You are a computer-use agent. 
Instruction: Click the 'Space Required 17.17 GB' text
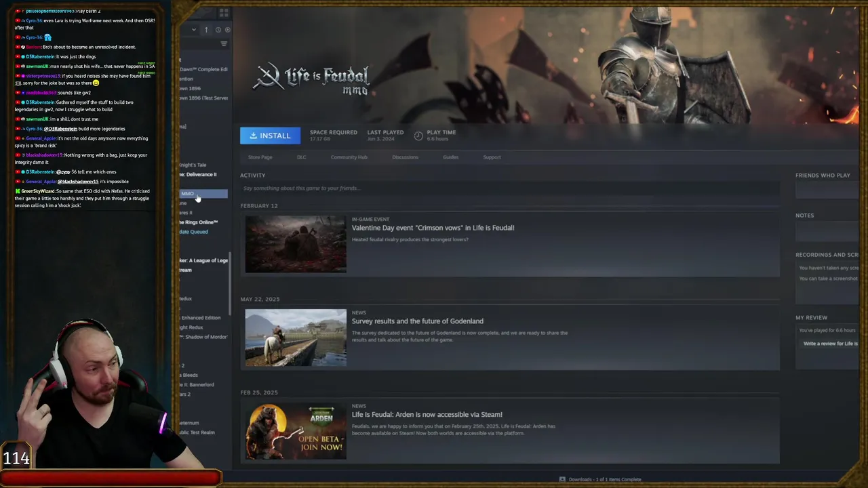pyautogui.click(x=334, y=136)
